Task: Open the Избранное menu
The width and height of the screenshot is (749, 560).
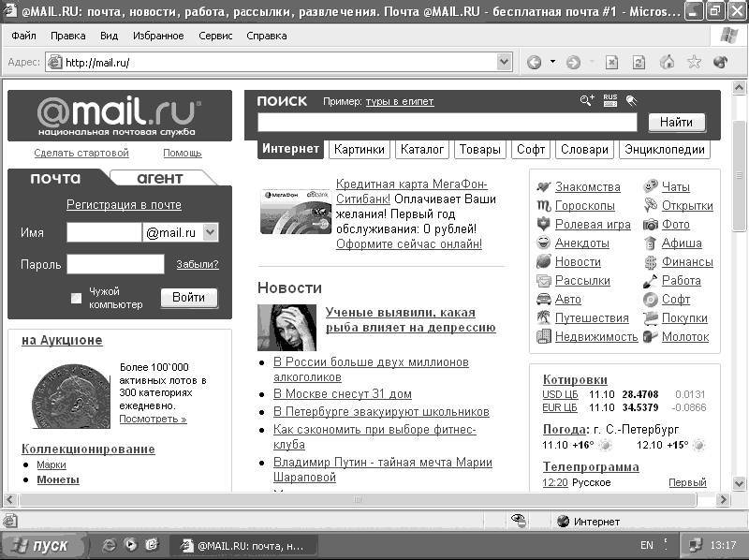Action: click(158, 36)
